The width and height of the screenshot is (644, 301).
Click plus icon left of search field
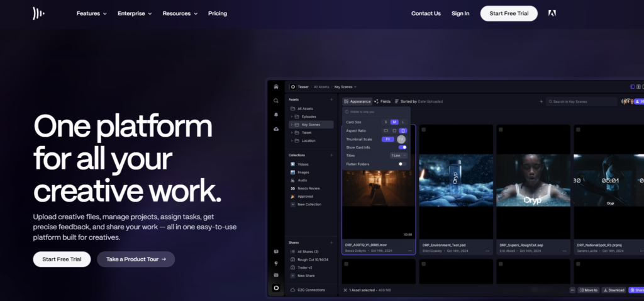pyautogui.click(x=541, y=101)
